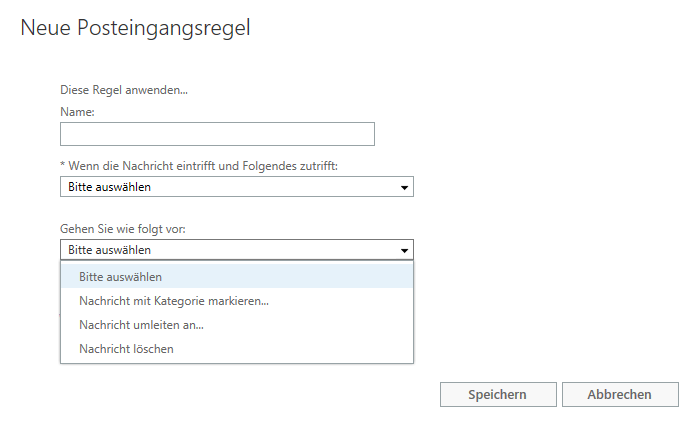Collapse the action list via its arrow
This screenshot has height=434, width=690.
point(404,250)
